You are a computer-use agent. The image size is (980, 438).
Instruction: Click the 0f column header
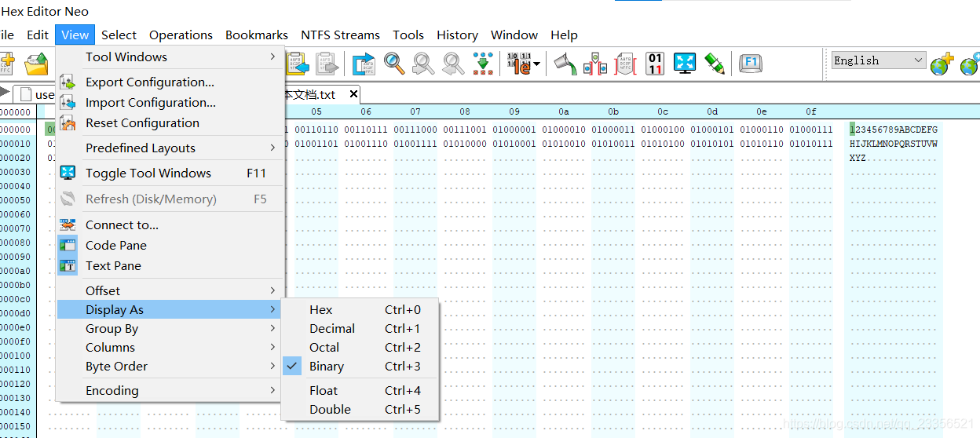coord(811,111)
